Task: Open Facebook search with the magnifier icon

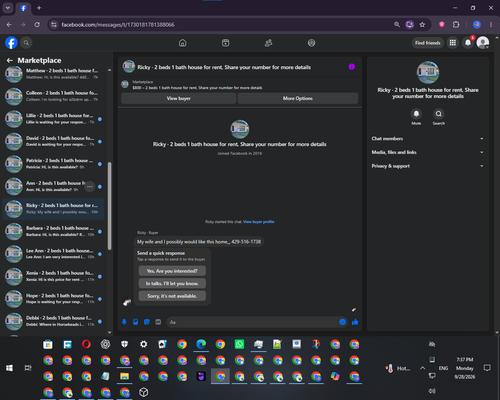Action: [26, 43]
